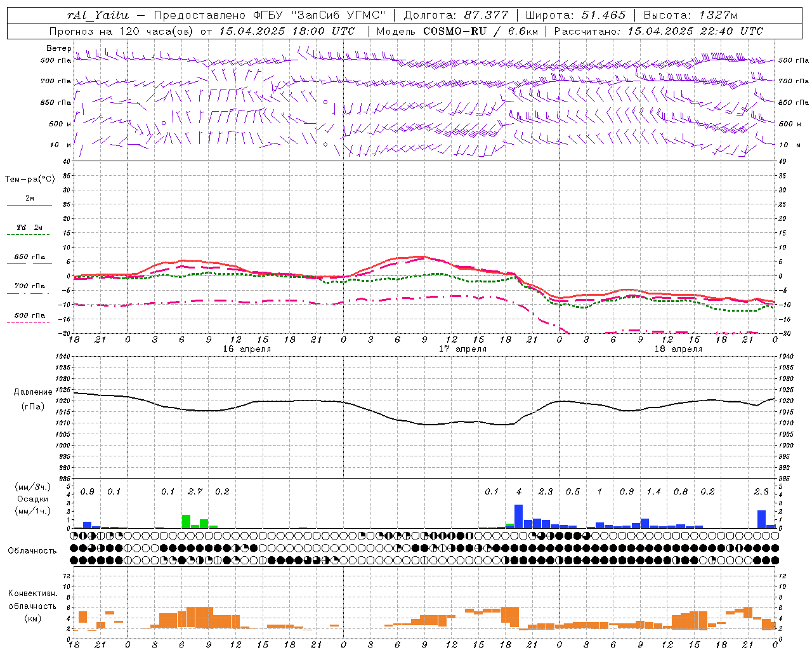Select the 'Предоставлено ФГБУ "ЗапСиб УГМС"' header text
812x650 pixels.
pyautogui.click(x=270, y=15)
